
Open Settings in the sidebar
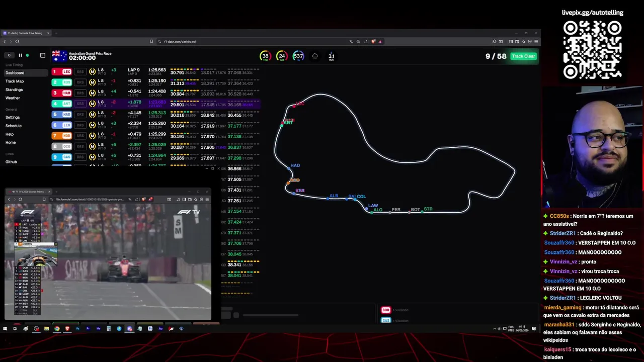point(13,118)
